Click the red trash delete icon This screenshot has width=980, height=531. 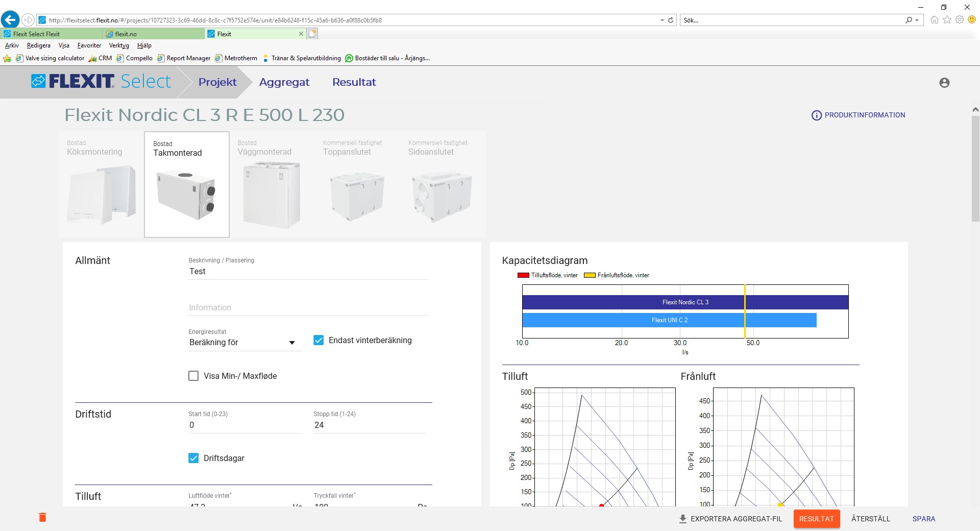[x=43, y=517]
